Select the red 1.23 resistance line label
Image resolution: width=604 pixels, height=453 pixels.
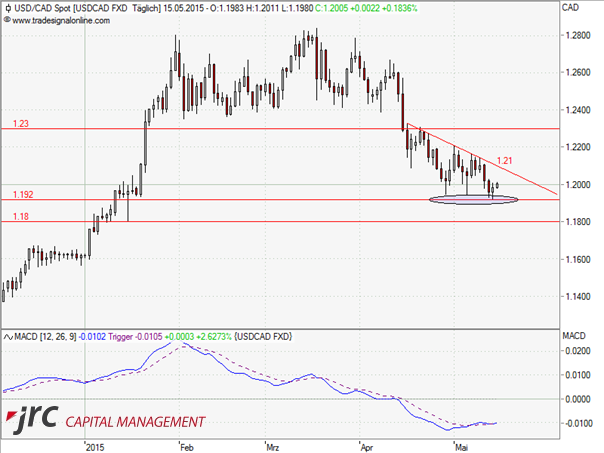[x=20, y=122]
